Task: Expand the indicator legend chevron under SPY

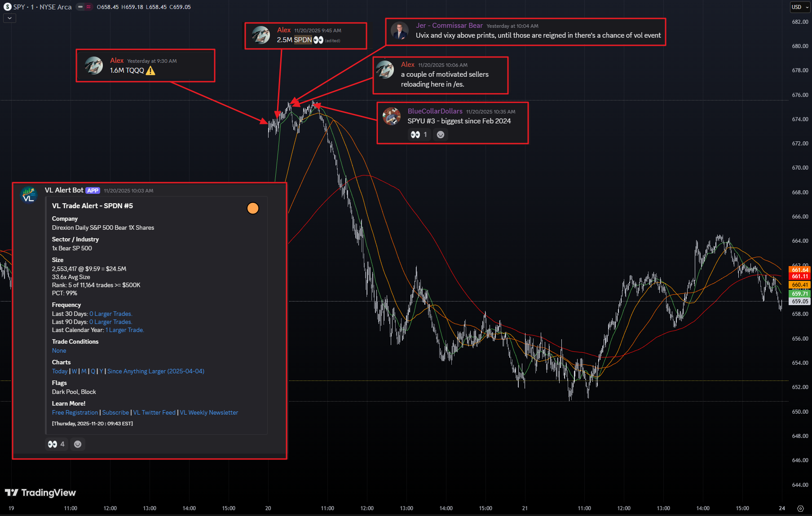Action: coord(9,18)
